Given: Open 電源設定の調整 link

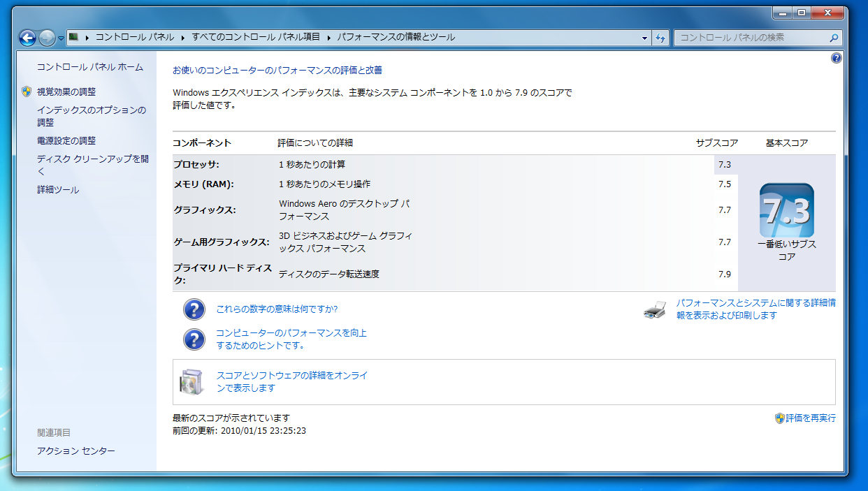Looking at the screenshot, I should pos(66,140).
